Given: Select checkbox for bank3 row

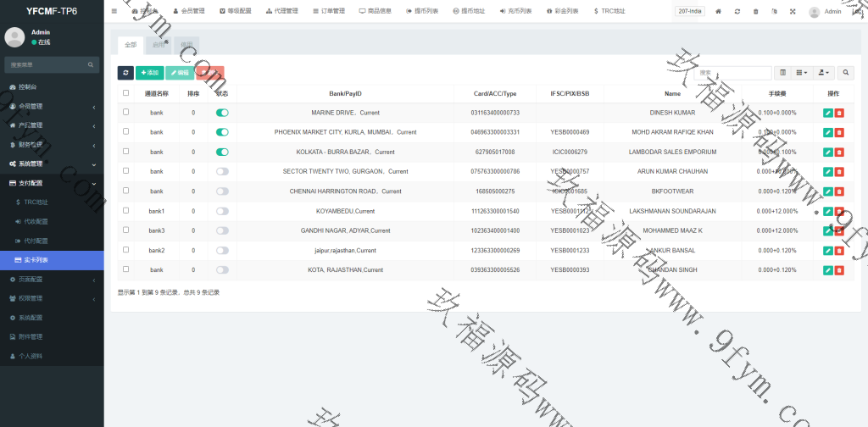Looking at the screenshot, I should pyautogui.click(x=126, y=230).
